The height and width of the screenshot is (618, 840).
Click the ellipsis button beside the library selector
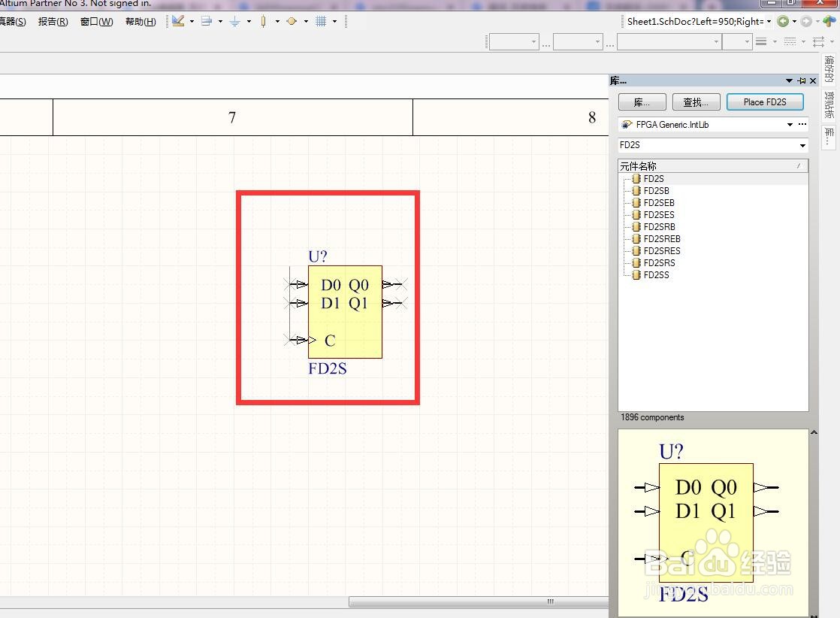(x=802, y=124)
